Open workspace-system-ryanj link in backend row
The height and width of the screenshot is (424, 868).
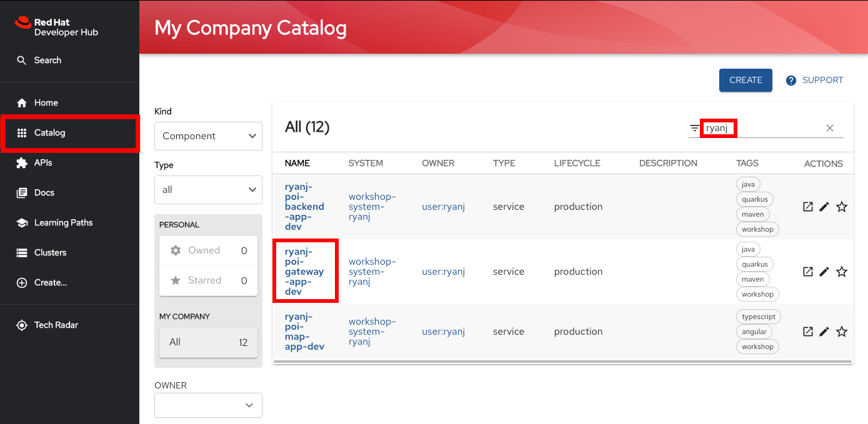pos(372,207)
